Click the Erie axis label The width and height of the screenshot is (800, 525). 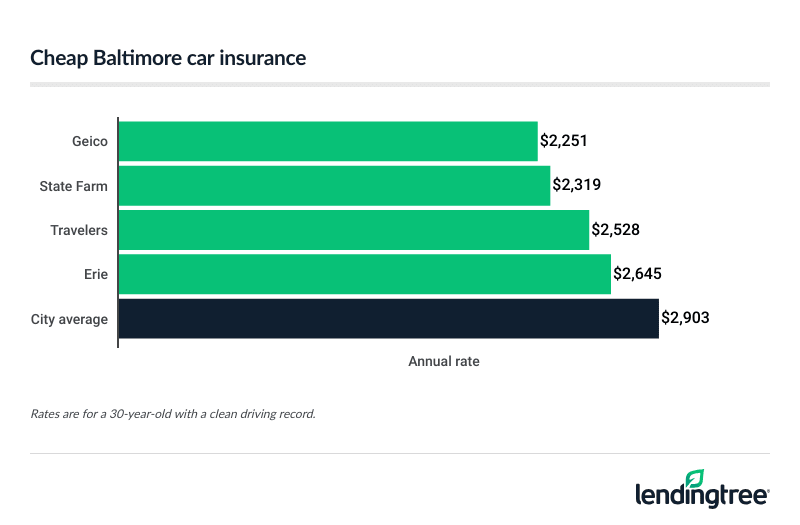[95, 274]
